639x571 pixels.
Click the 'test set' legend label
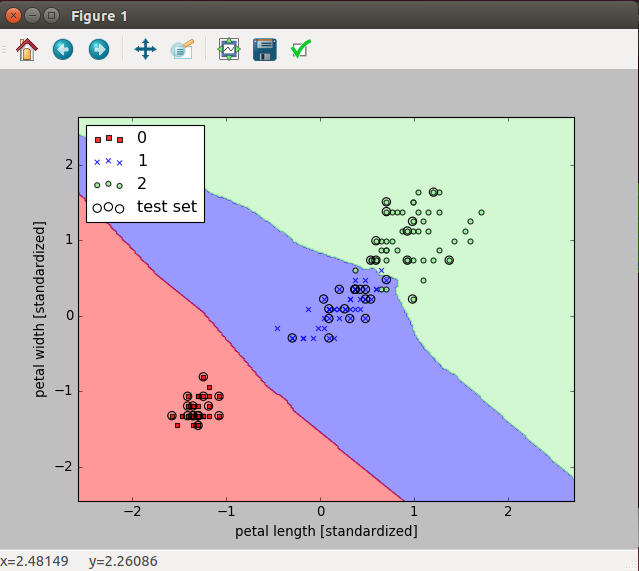click(166, 208)
